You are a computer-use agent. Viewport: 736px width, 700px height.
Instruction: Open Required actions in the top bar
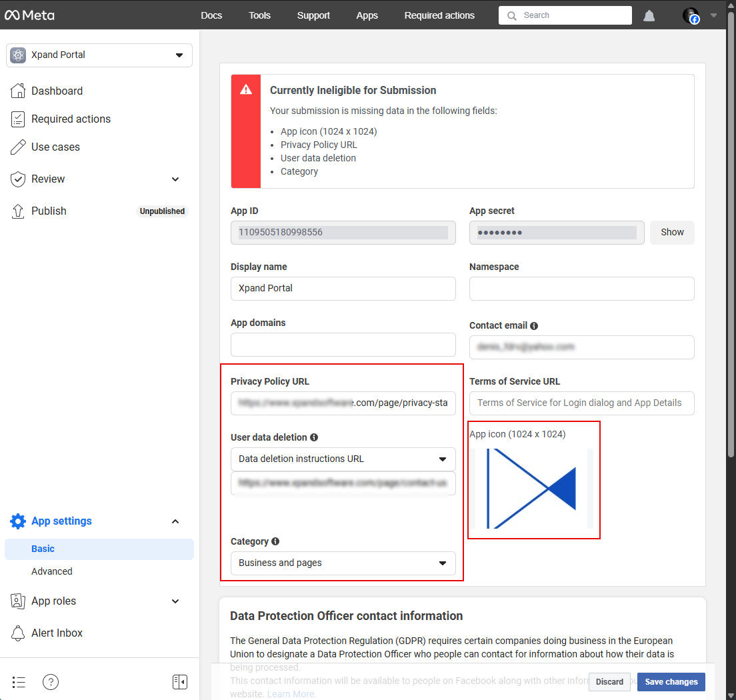point(439,15)
